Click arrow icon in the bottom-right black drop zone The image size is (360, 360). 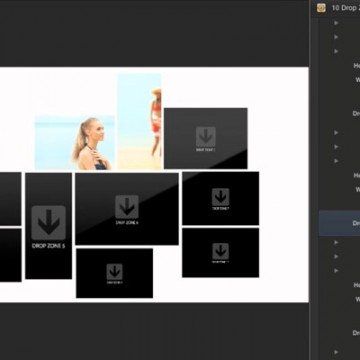coord(221,251)
